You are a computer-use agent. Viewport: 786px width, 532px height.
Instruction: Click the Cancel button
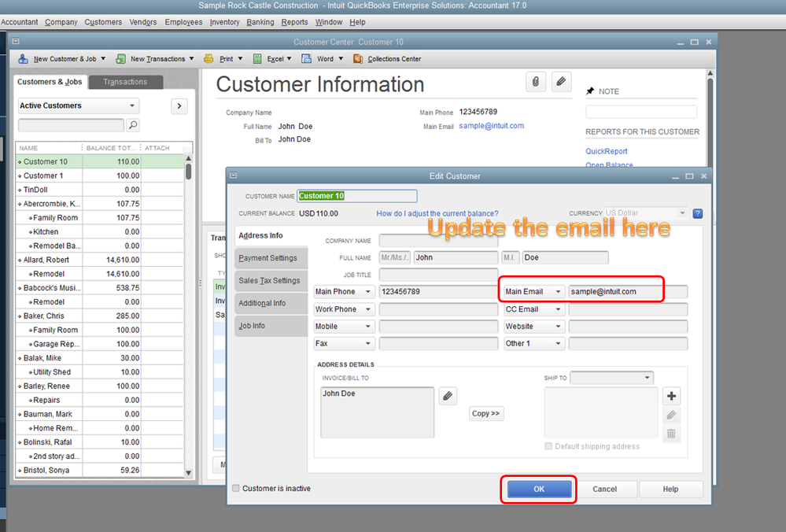pos(604,489)
